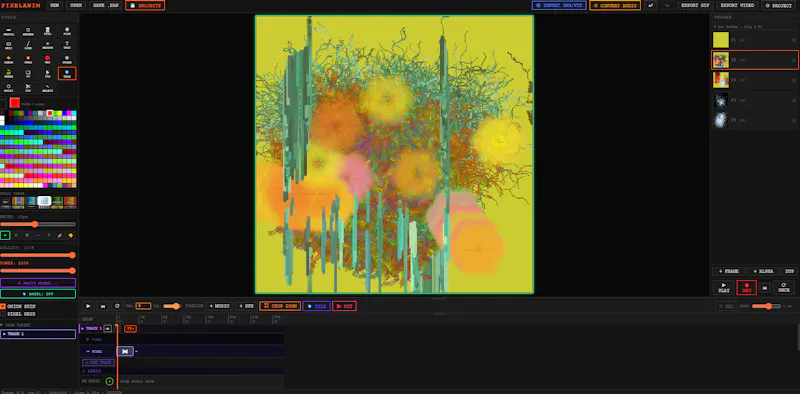Click the + SFX button

[246, 306]
